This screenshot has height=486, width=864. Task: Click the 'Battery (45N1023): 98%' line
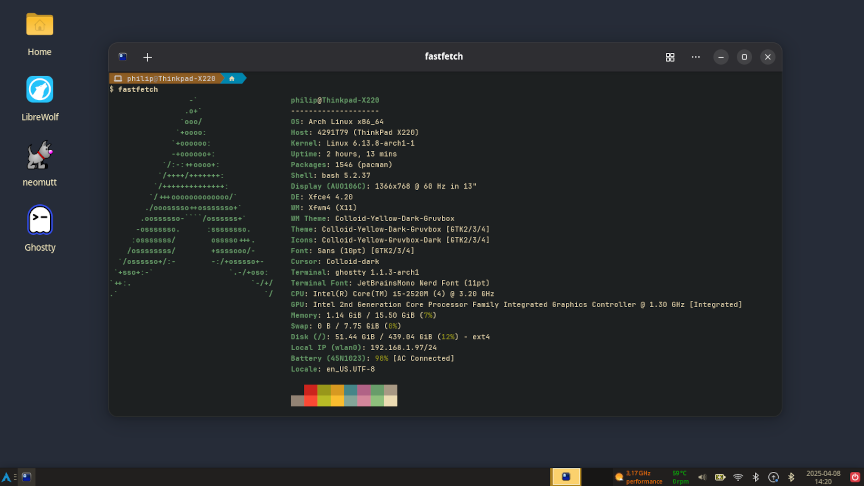(372, 359)
